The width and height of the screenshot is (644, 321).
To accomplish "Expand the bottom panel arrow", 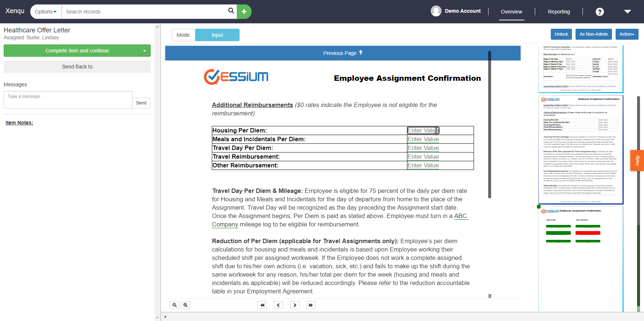I will point(165,317).
